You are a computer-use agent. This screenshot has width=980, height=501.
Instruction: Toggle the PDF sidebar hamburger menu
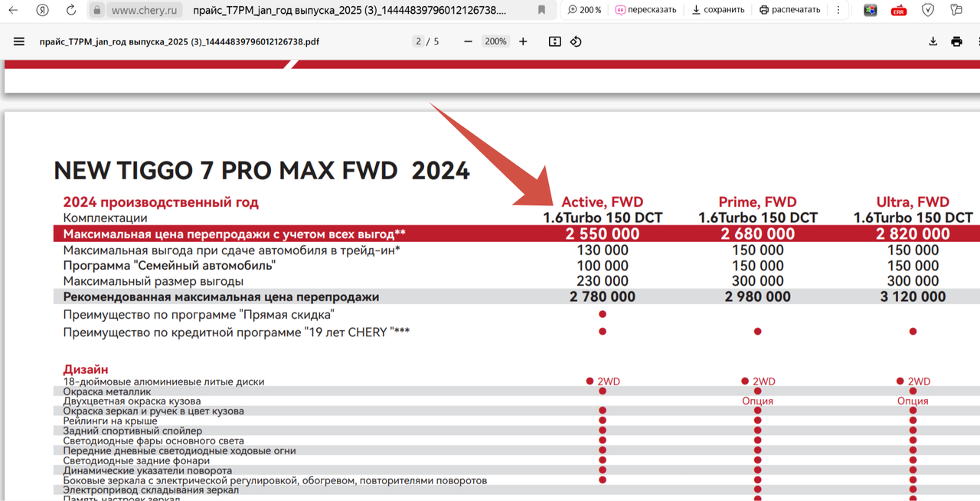tap(19, 41)
